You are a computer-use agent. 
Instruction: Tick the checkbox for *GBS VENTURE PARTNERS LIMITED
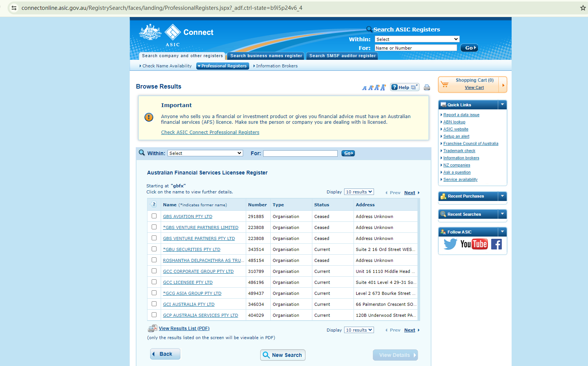point(154,227)
